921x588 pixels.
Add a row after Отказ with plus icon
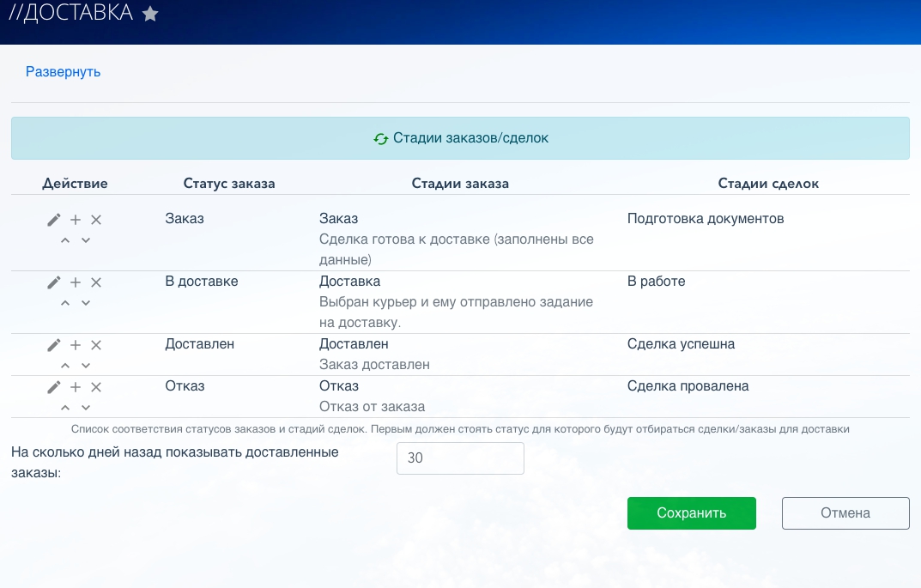tap(76, 387)
